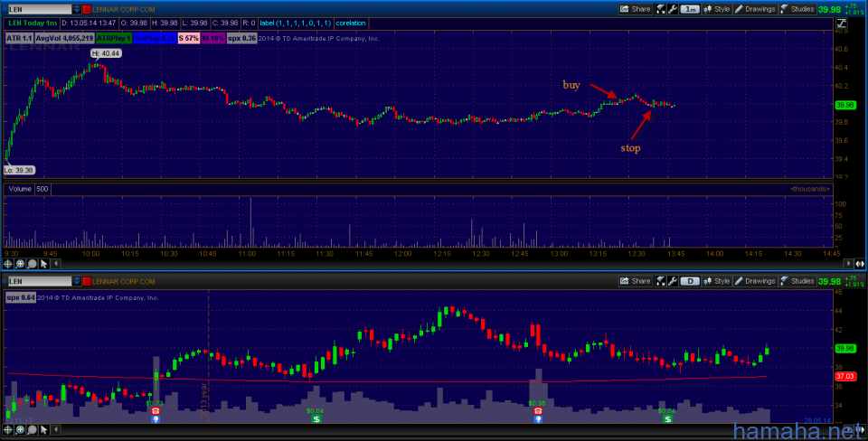
Task: Click red clipboard link icon, lower chart
Action: [87, 282]
